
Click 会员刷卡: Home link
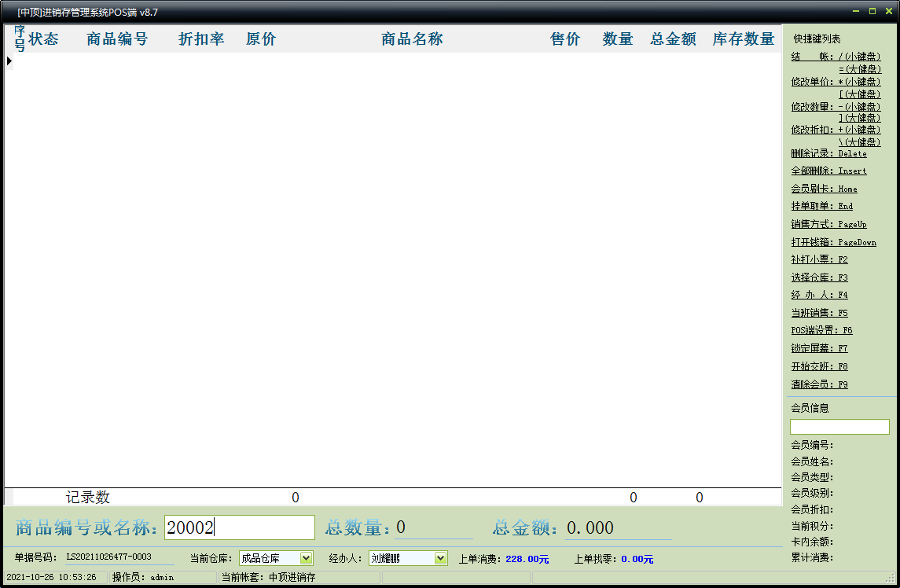coord(825,189)
